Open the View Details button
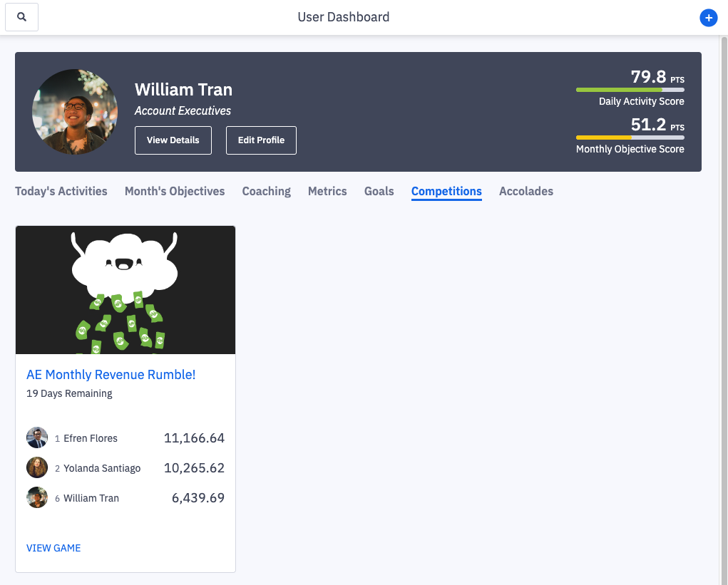This screenshot has height=585, width=728. (x=173, y=140)
